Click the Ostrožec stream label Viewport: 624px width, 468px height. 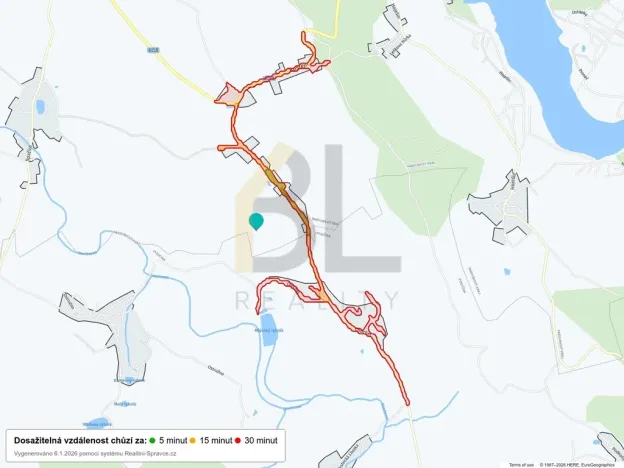coord(216,370)
